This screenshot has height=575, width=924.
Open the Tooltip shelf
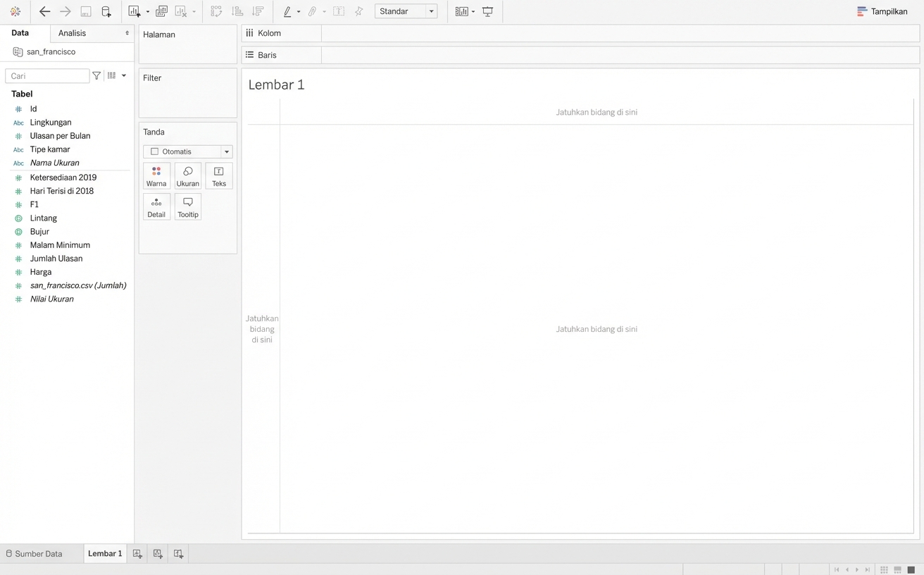[x=187, y=206]
